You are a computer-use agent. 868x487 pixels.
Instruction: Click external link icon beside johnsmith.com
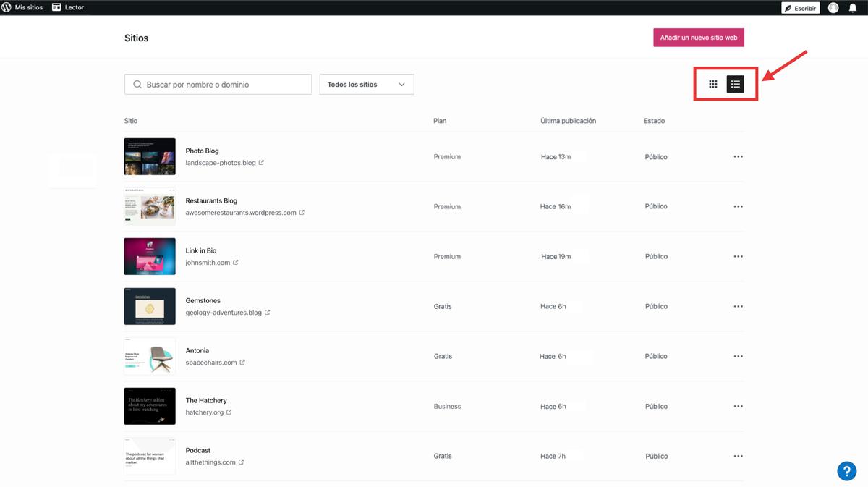236,263
